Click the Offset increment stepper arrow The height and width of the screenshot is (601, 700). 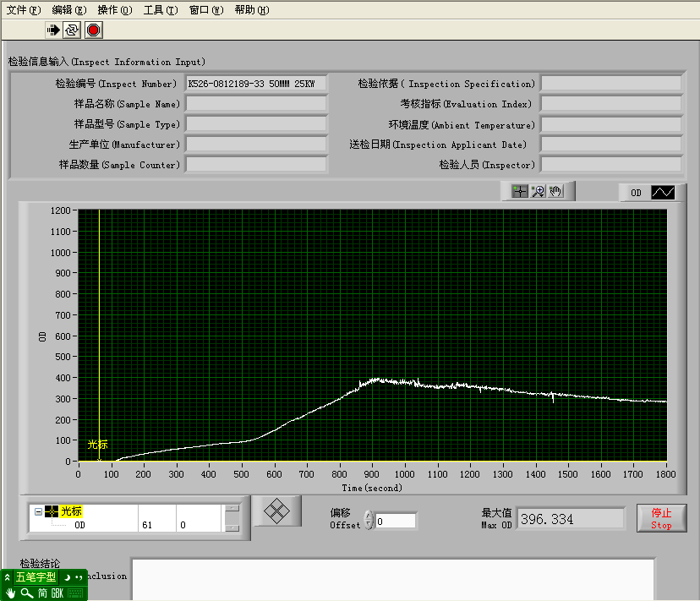[x=369, y=516]
